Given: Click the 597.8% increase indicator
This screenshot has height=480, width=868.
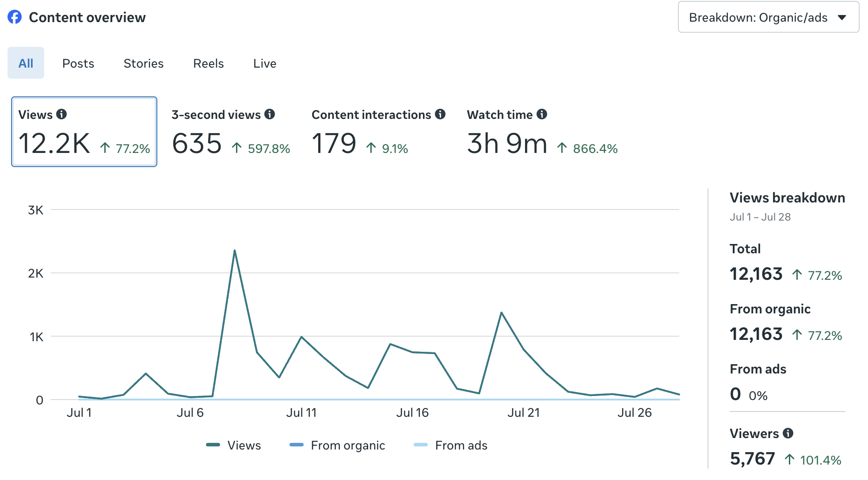Looking at the screenshot, I should pos(261,149).
